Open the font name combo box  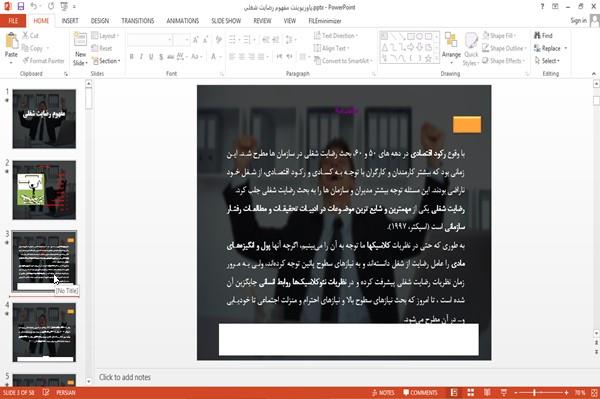click(x=149, y=39)
